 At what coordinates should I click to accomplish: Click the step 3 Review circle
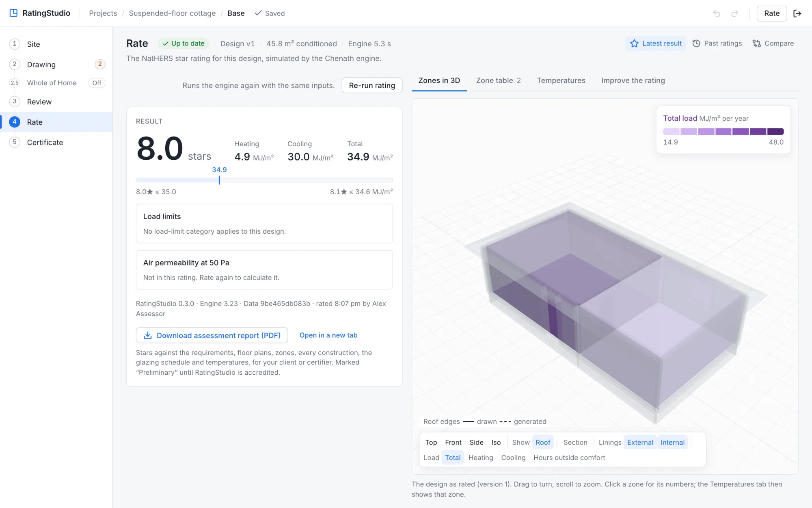15,102
